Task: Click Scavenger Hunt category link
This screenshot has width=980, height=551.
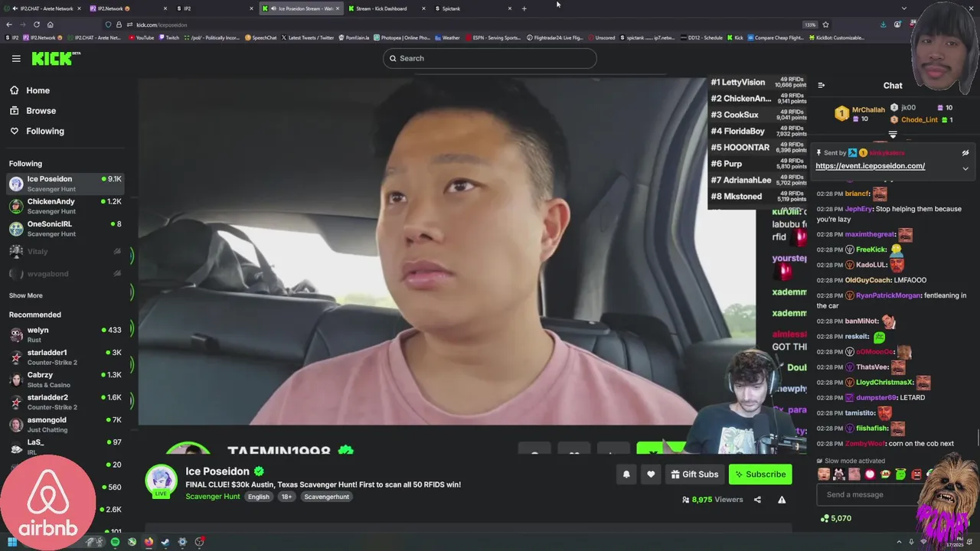Action: 212,497
